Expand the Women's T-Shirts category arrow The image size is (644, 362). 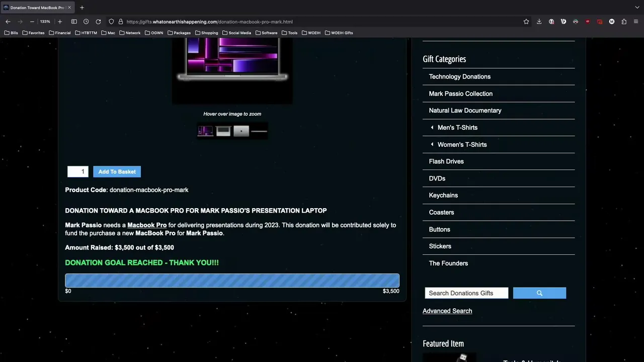432,145
